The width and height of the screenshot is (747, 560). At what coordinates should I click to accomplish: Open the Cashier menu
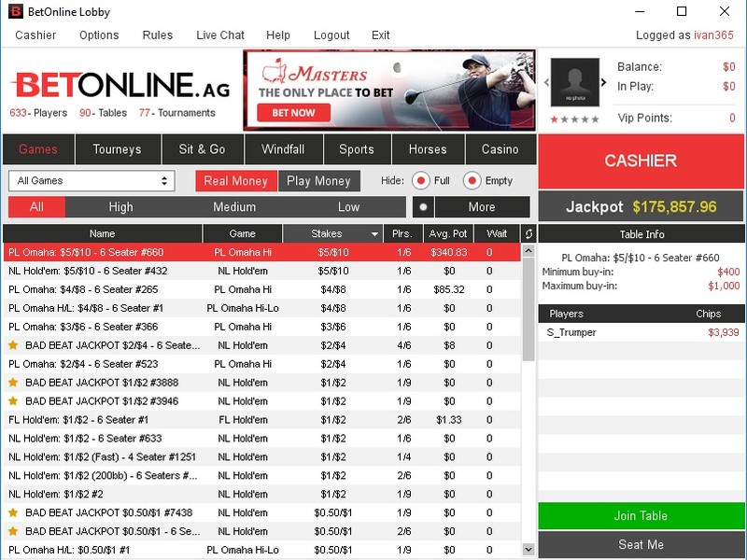pyautogui.click(x=35, y=35)
